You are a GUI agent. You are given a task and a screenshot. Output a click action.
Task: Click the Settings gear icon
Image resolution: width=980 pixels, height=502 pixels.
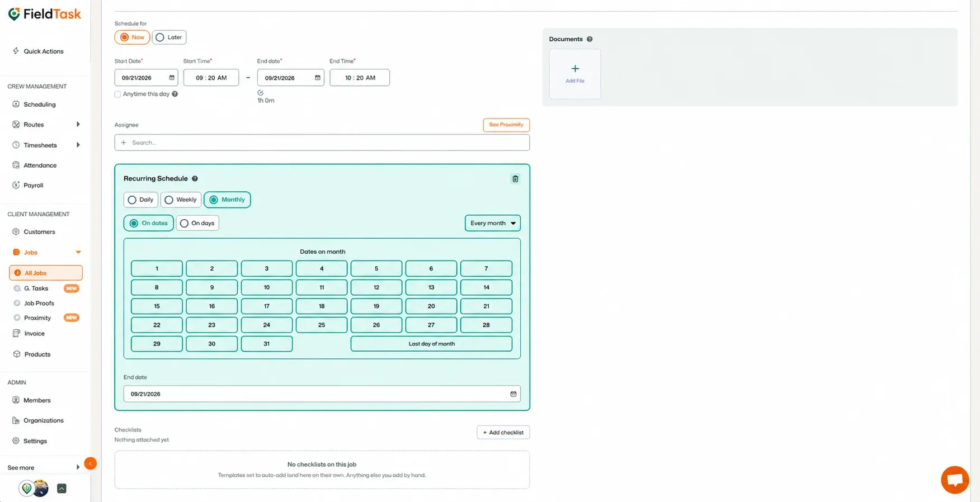click(x=16, y=441)
